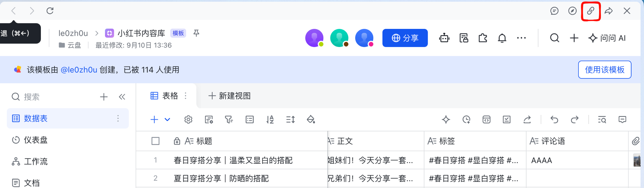Open 仪表盘 in the sidebar
The height and width of the screenshot is (188, 644).
[x=68, y=140]
